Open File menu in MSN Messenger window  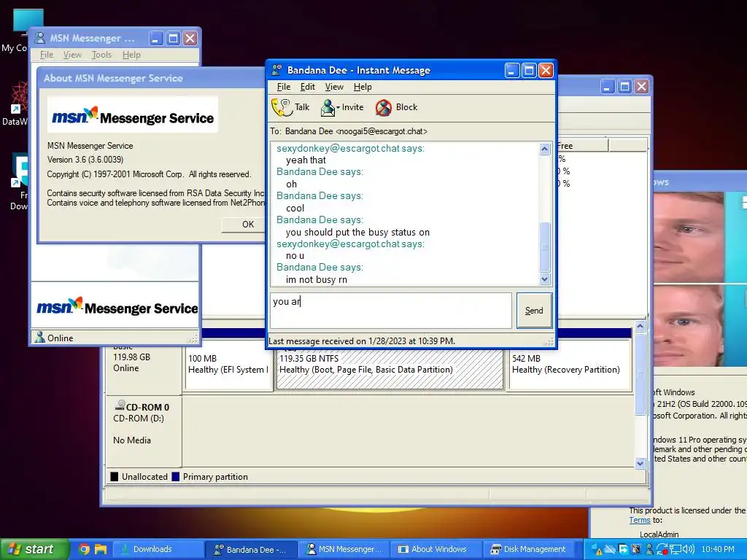[x=47, y=55]
